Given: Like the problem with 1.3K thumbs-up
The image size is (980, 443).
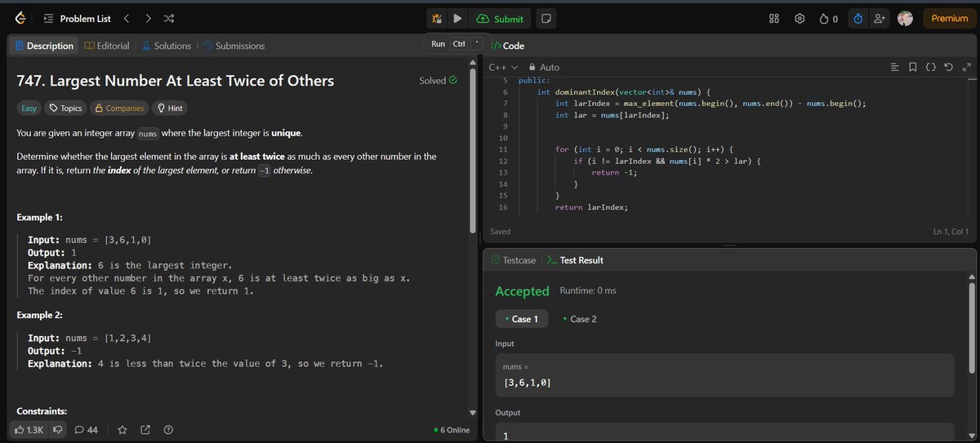Looking at the screenshot, I should 29,429.
